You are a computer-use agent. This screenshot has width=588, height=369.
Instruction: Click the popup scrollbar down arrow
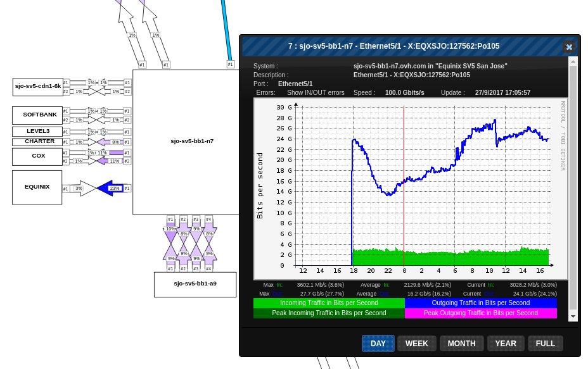(573, 316)
